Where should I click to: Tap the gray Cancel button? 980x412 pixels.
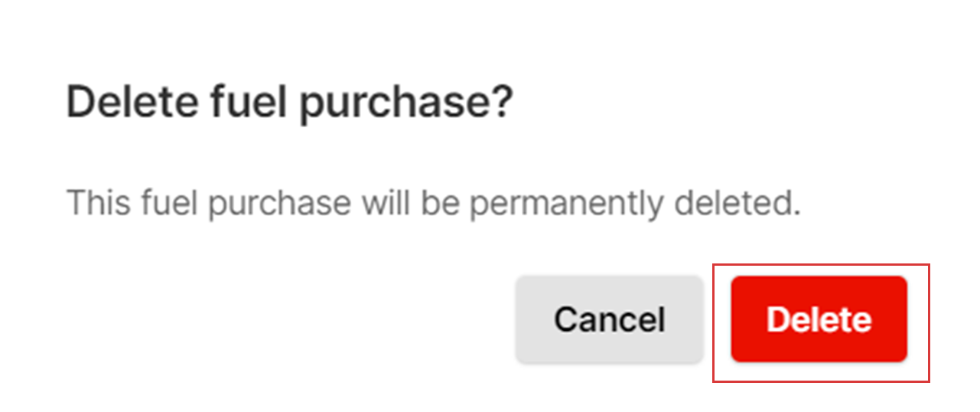pos(609,319)
